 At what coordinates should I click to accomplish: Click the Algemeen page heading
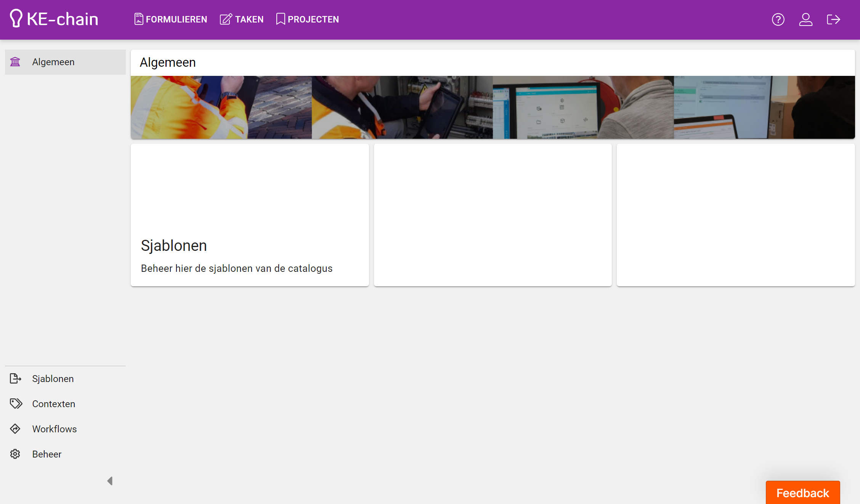point(168,63)
